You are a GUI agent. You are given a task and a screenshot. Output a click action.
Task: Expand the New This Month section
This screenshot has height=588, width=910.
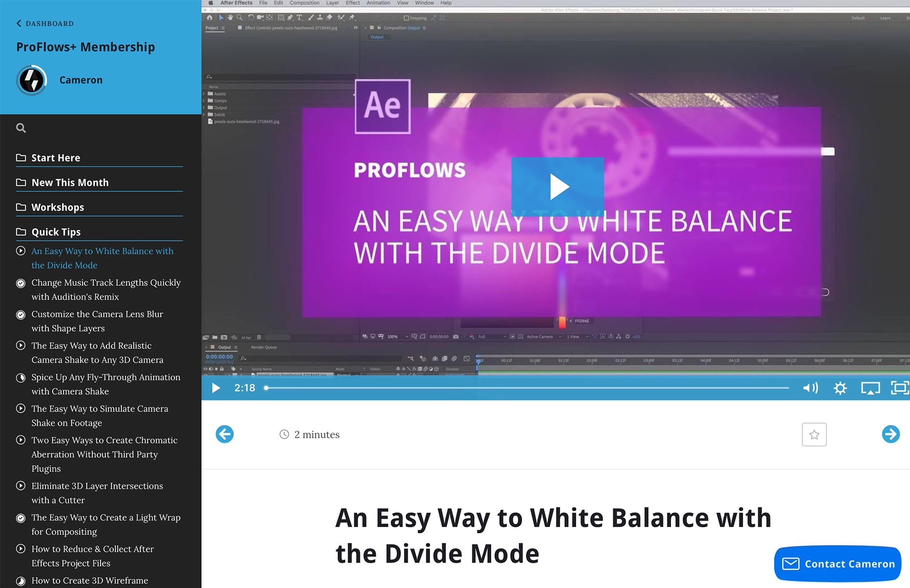[x=99, y=183]
